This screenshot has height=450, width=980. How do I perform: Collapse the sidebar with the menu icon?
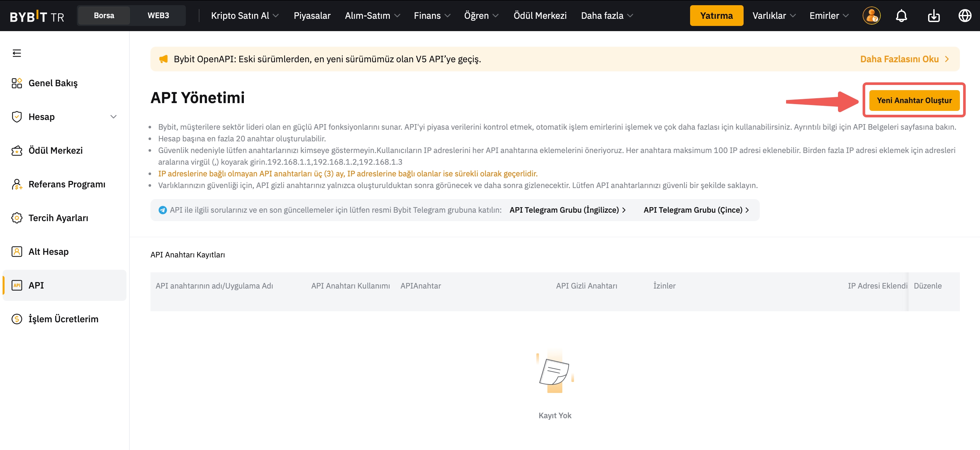tap(17, 53)
